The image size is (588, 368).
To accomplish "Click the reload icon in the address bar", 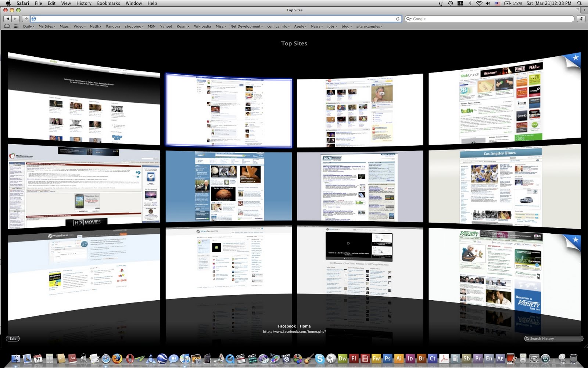I will (x=398, y=19).
